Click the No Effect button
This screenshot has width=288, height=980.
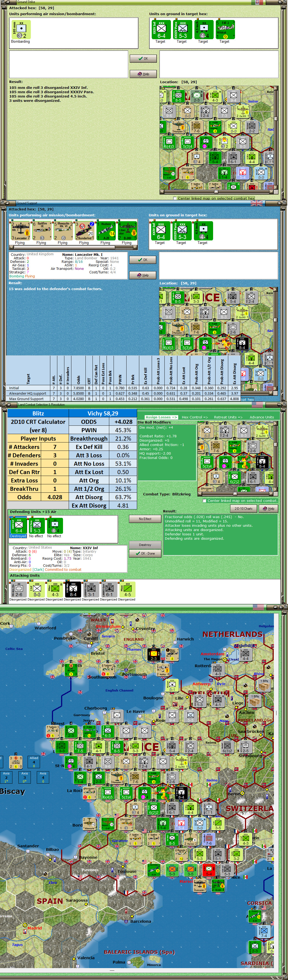pos(145,519)
